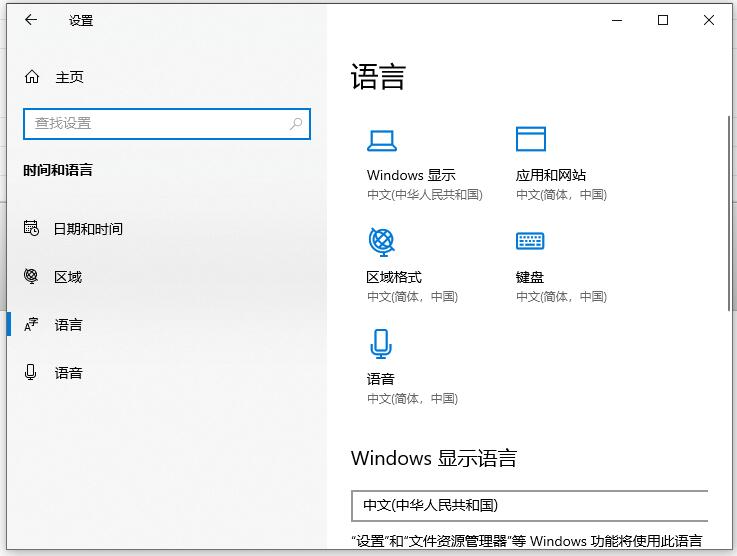
Task: Click the magnifier icon in the search box
Action: point(296,124)
